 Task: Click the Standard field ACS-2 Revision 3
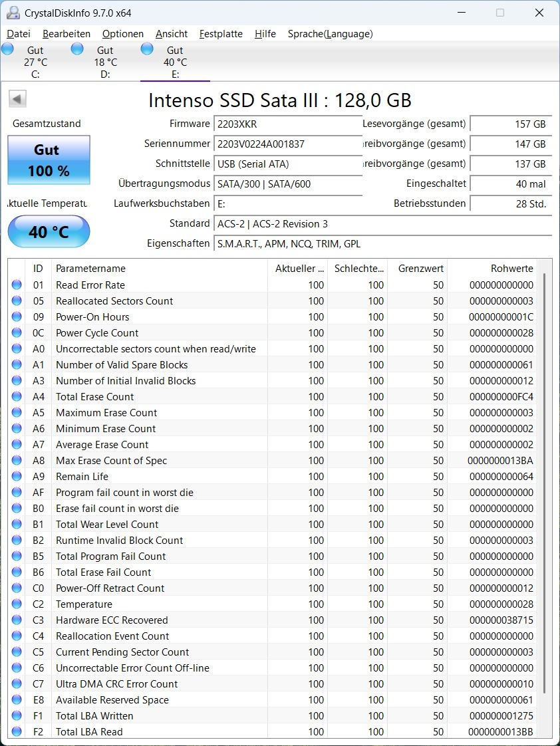point(383,224)
